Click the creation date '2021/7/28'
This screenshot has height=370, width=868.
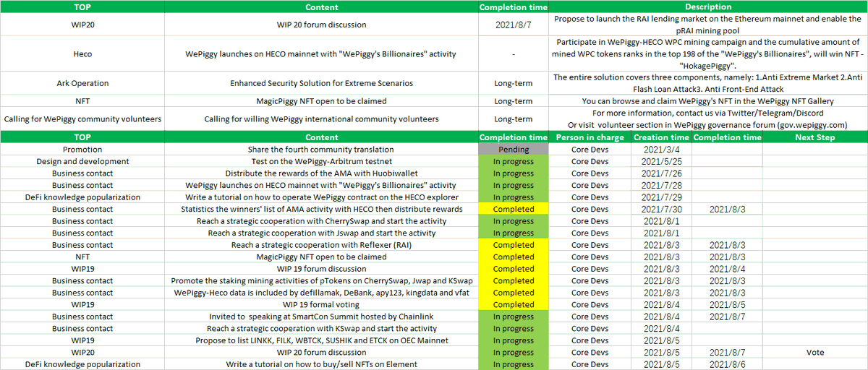pos(660,185)
